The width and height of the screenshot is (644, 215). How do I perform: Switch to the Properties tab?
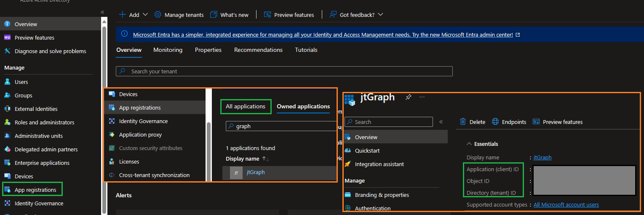[208, 50]
